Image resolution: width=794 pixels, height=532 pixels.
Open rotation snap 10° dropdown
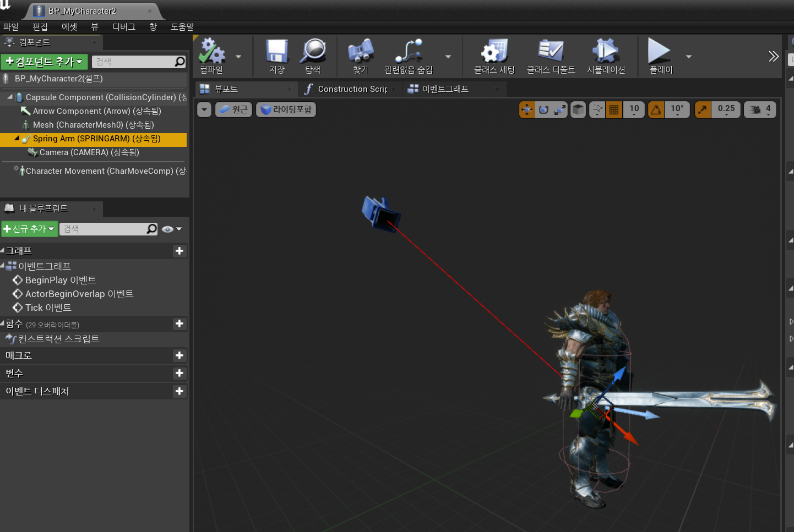coord(677,109)
